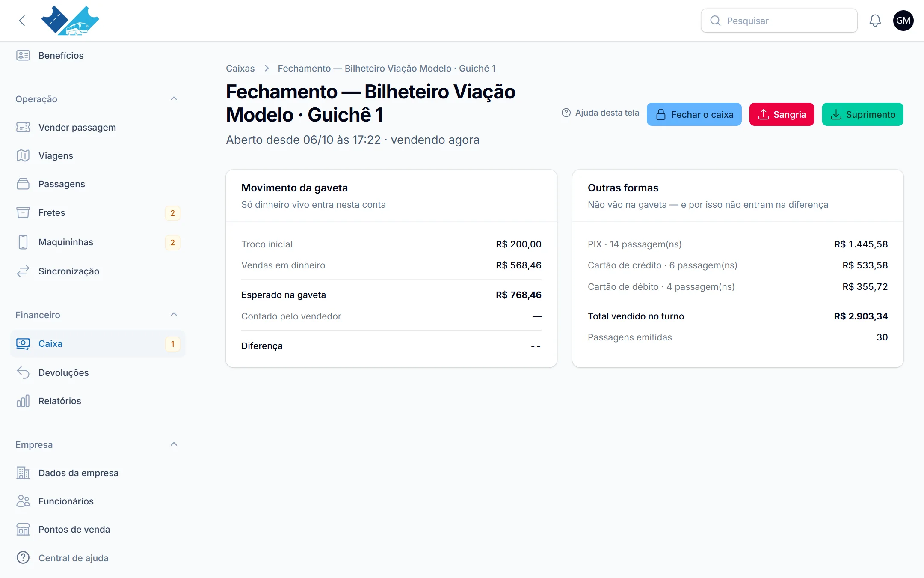Collapse the Empresa section
Screen dimensions: 924x578
tap(174, 444)
